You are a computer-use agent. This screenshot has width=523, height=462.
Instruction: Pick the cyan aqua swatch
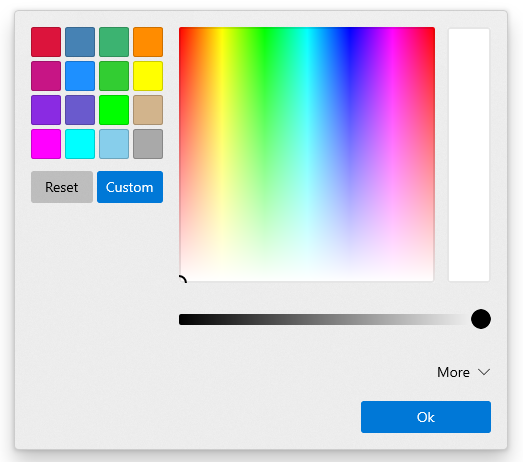coord(80,144)
